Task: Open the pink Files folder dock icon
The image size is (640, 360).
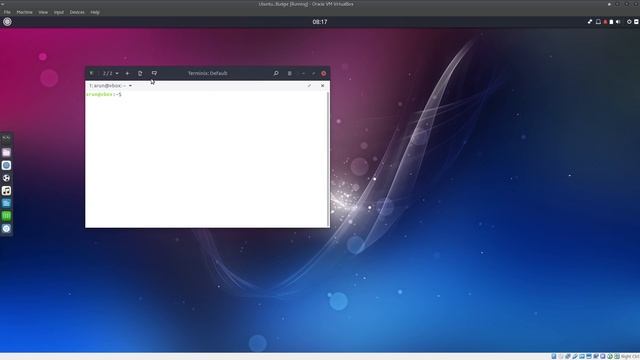Action: (x=6, y=152)
